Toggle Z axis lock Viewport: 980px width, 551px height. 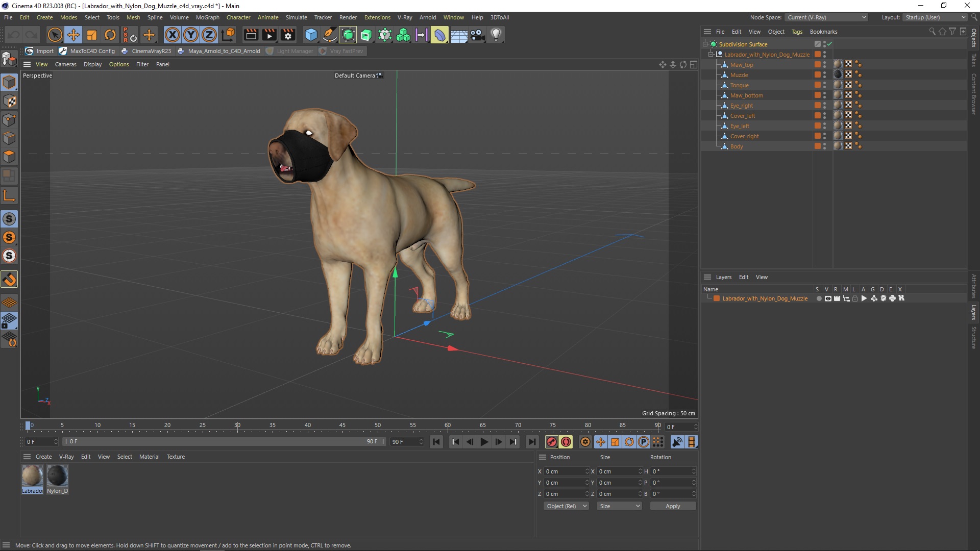(209, 35)
